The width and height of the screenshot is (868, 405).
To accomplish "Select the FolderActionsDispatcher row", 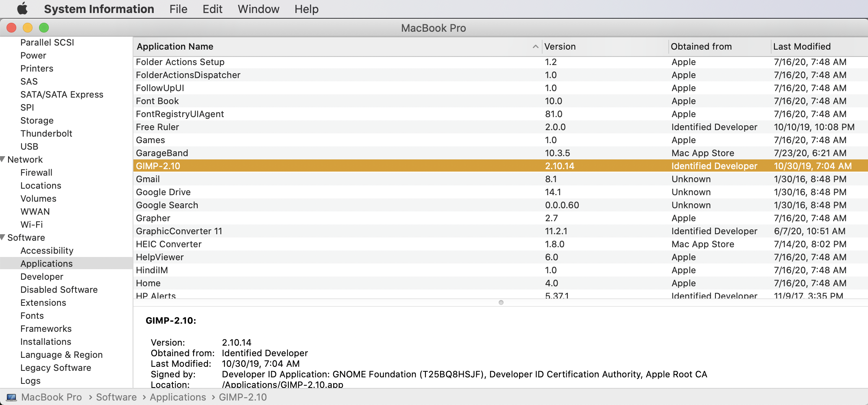I will 501,75.
